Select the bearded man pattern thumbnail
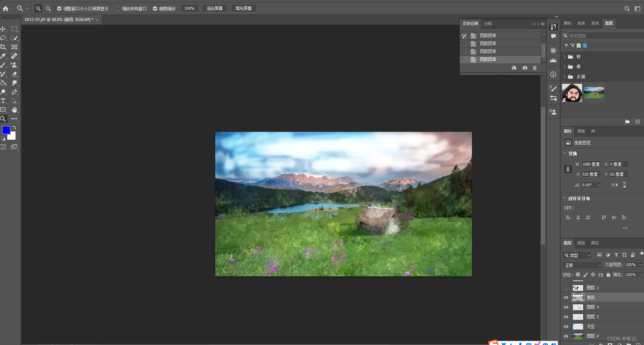Image resolution: width=644 pixels, height=345 pixels. [572, 93]
